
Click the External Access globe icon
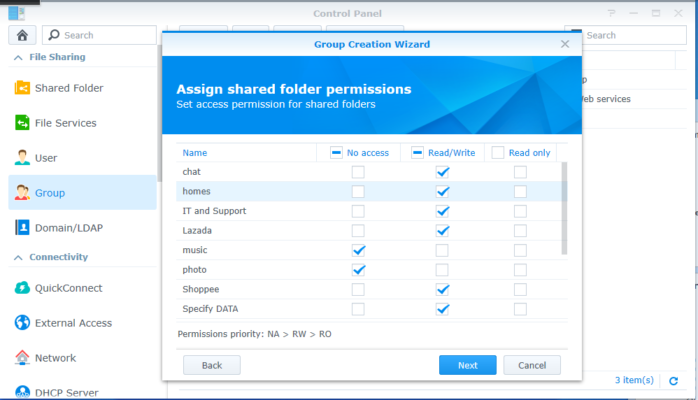(x=22, y=323)
